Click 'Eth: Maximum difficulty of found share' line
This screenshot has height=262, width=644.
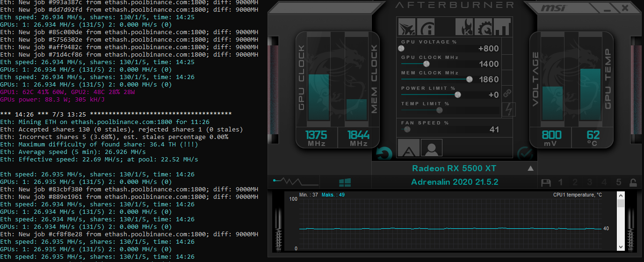(99, 144)
